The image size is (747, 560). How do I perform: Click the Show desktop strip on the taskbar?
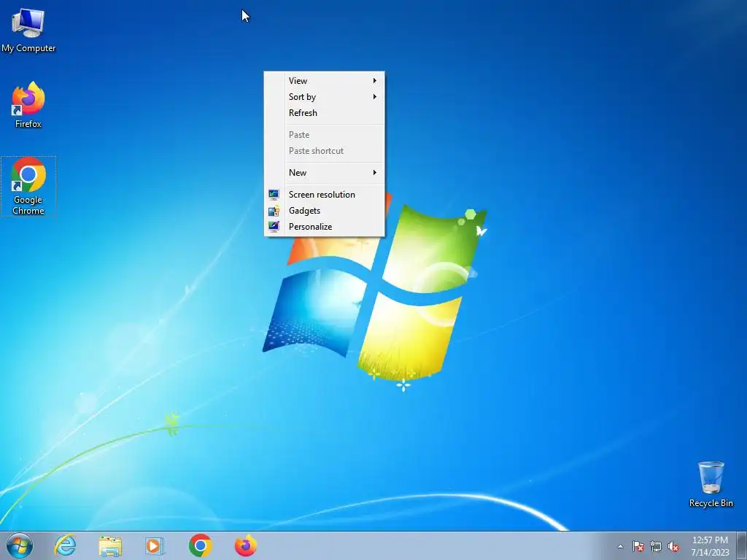tap(741, 545)
